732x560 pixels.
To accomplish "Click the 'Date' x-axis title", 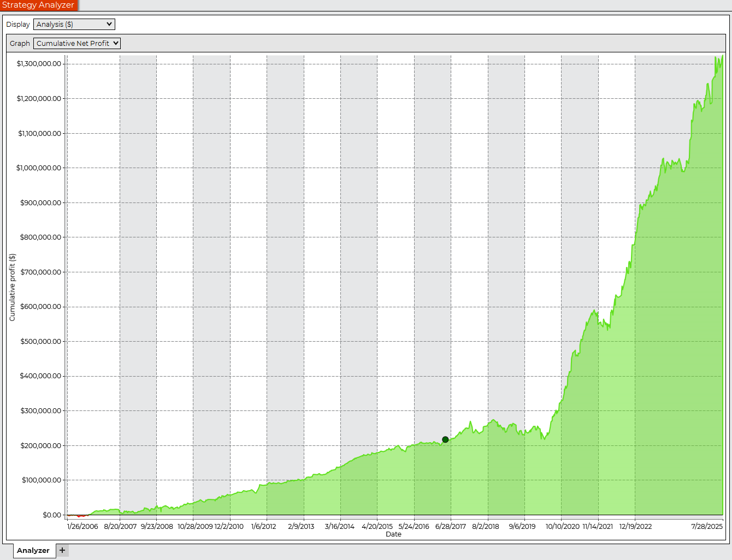I will click(x=393, y=534).
